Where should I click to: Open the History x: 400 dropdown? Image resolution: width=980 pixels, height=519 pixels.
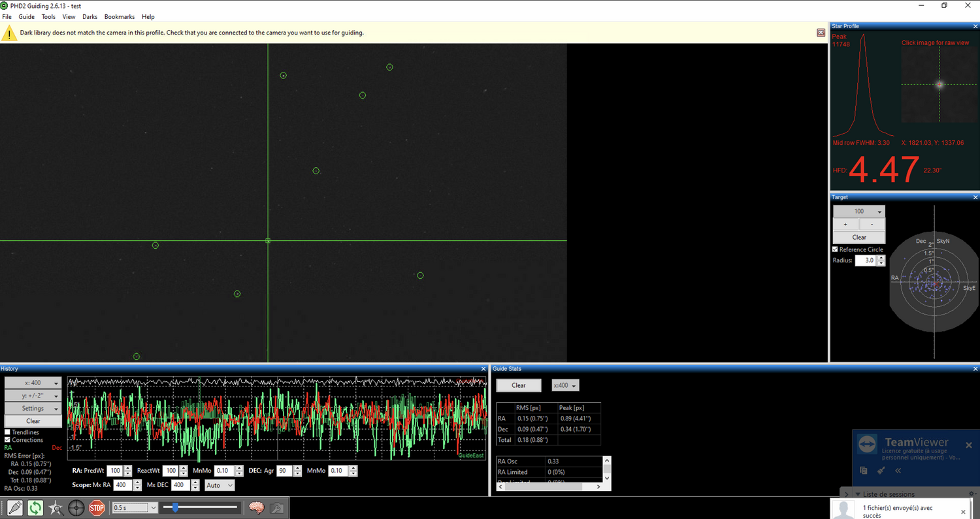(x=33, y=383)
